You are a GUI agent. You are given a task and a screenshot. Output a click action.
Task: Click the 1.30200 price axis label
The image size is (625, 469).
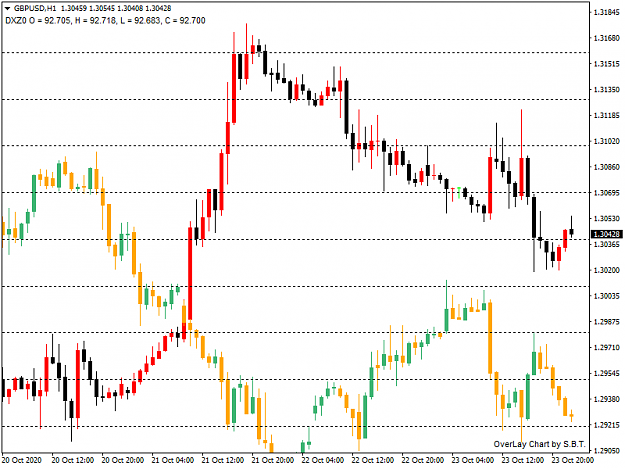(x=607, y=270)
